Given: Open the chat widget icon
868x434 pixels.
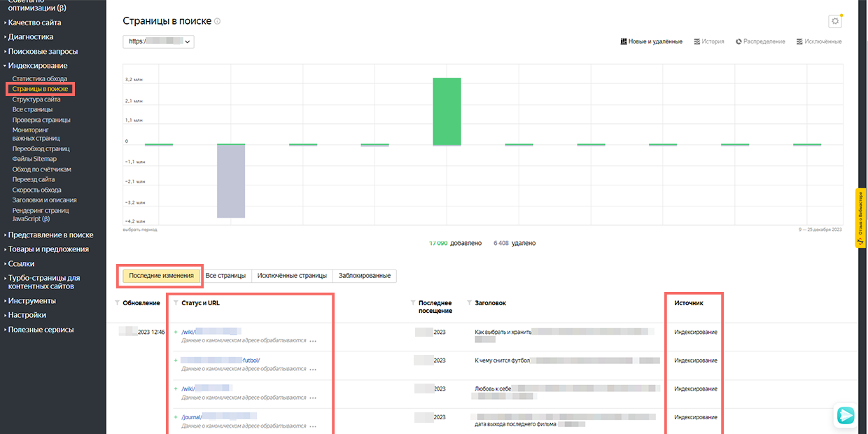Looking at the screenshot, I should (x=846, y=415).
